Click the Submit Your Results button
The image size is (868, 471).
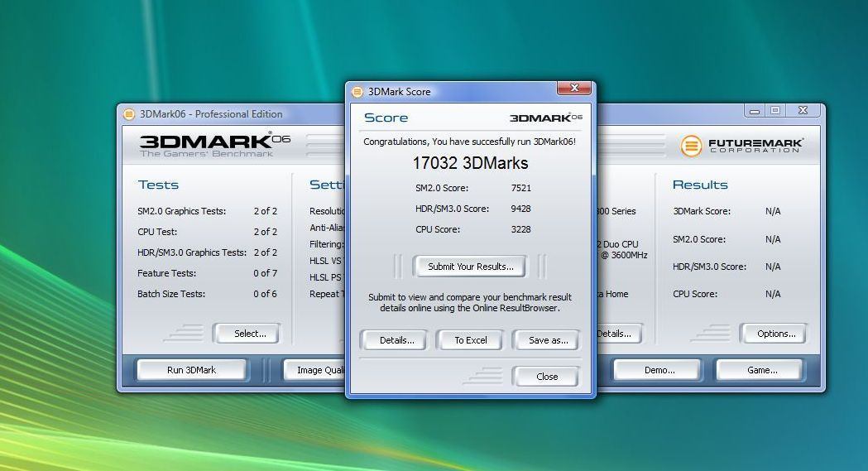click(470, 267)
